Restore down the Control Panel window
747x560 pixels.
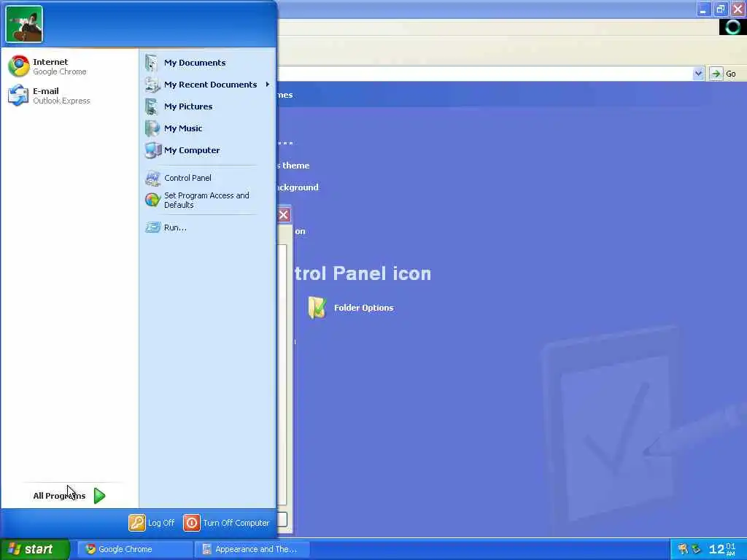[x=720, y=9]
